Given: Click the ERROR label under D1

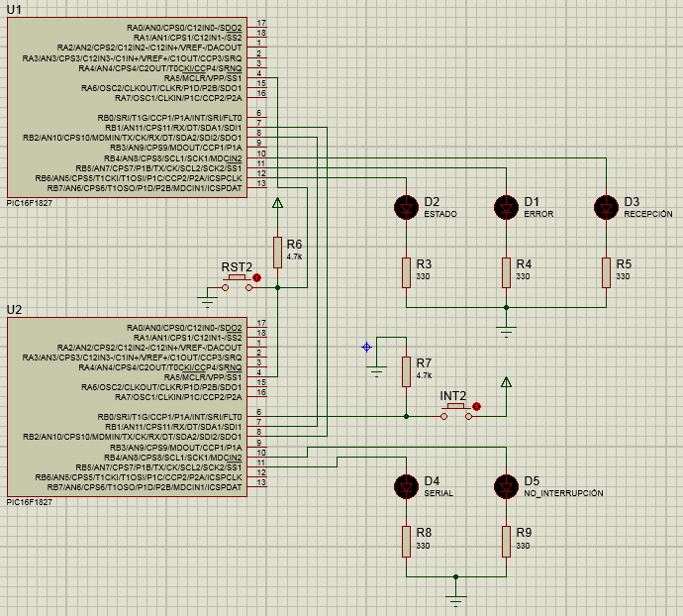Looking at the screenshot, I should (x=538, y=214).
